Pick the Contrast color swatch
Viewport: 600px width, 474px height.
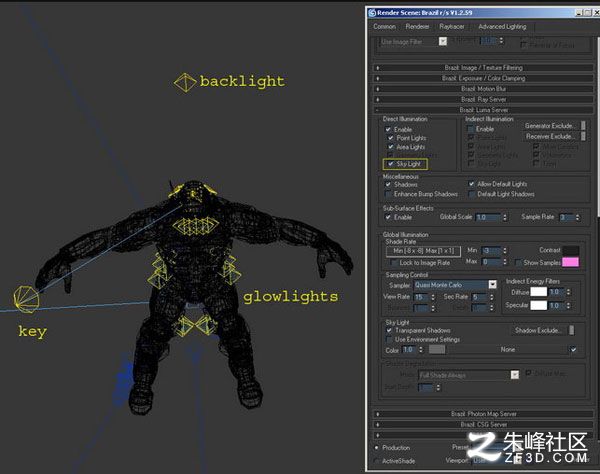(571, 250)
